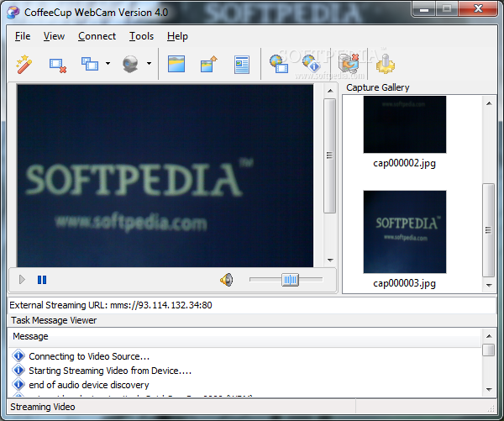The width and height of the screenshot is (504, 421).
Task: Click the play button under the video
Action: click(22, 280)
